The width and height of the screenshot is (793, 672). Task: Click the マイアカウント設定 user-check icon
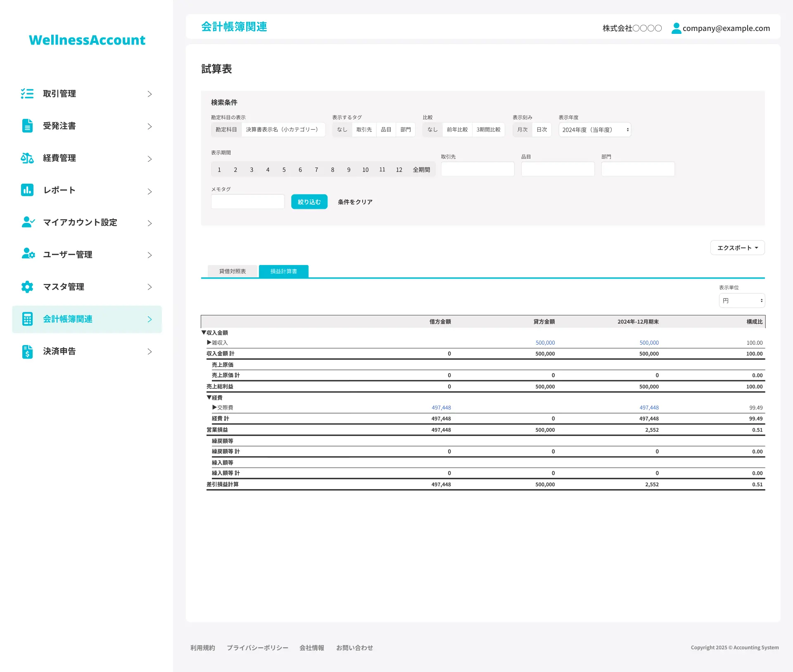[x=28, y=222]
